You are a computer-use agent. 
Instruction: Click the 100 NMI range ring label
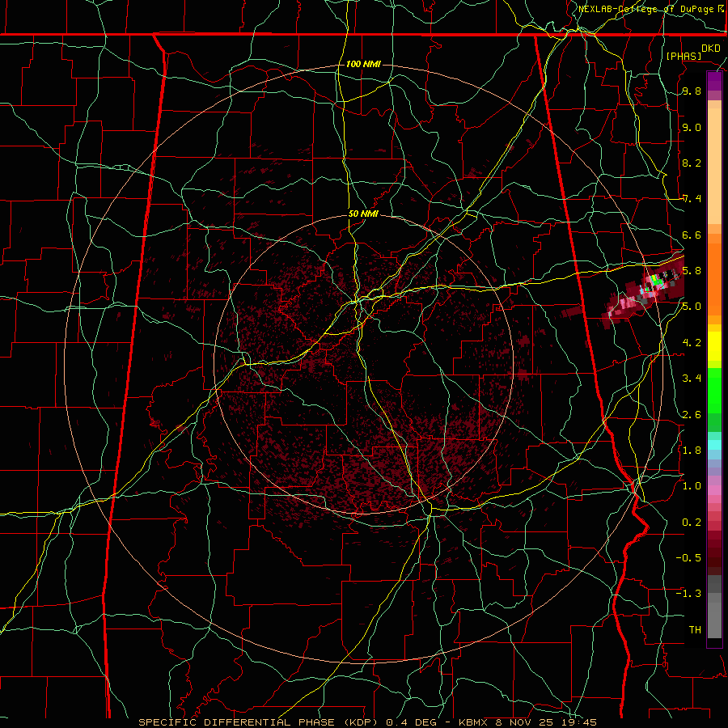tap(363, 64)
